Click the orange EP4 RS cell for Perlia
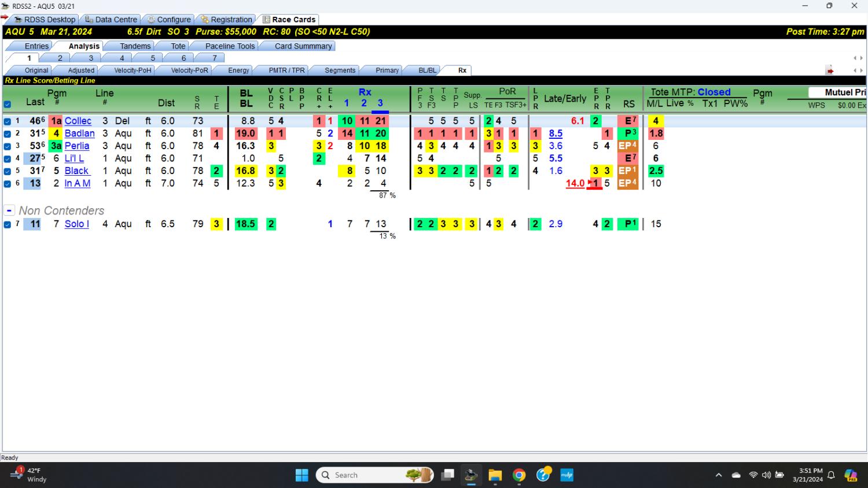 (628, 146)
